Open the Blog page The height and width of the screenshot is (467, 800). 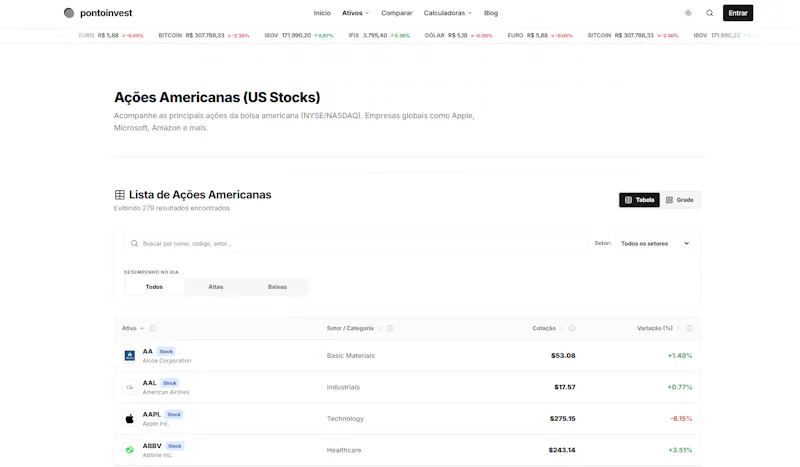click(x=491, y=13)
